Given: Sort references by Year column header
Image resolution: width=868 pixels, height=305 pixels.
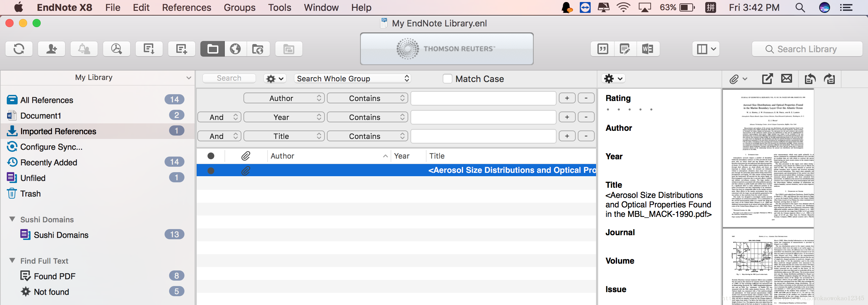Looking at the screenshot, I should (408, 156).
